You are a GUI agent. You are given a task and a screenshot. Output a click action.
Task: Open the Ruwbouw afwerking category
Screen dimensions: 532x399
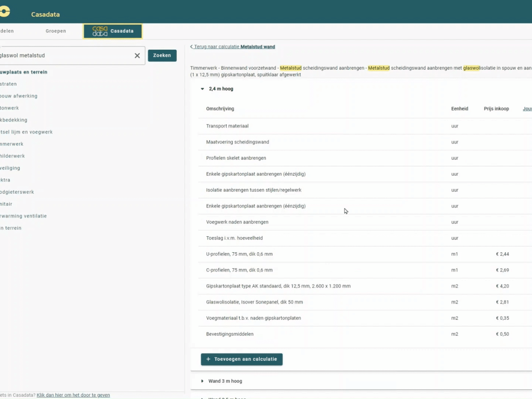tap(19, 96)
